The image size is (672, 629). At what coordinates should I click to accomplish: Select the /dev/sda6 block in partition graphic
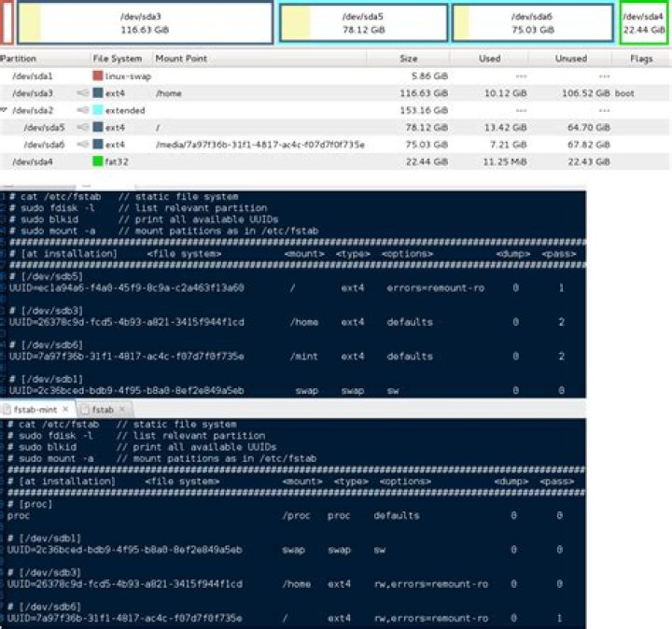[533, 22]
